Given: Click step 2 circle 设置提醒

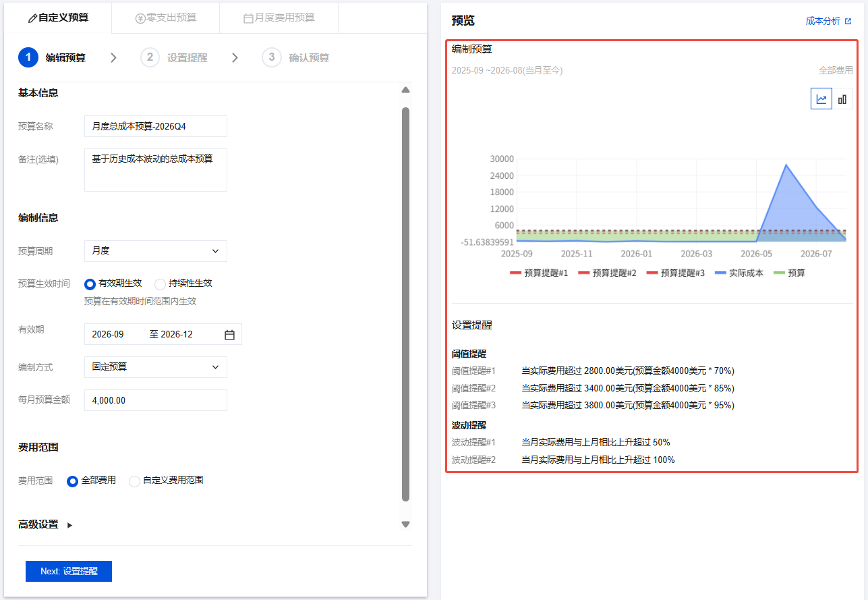Looking at the screenshot, I should (150, 57).
